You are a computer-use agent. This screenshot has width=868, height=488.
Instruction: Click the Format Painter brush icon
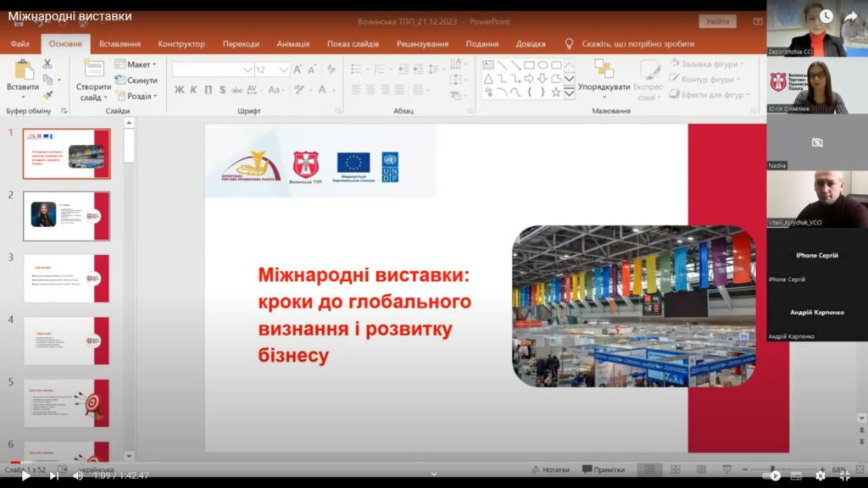48,95
